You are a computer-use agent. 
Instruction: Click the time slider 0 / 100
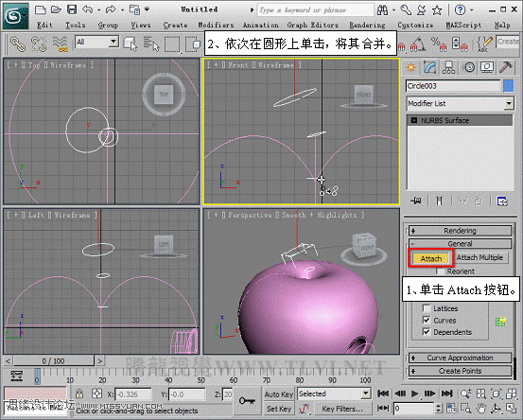(x=53, y=360)
